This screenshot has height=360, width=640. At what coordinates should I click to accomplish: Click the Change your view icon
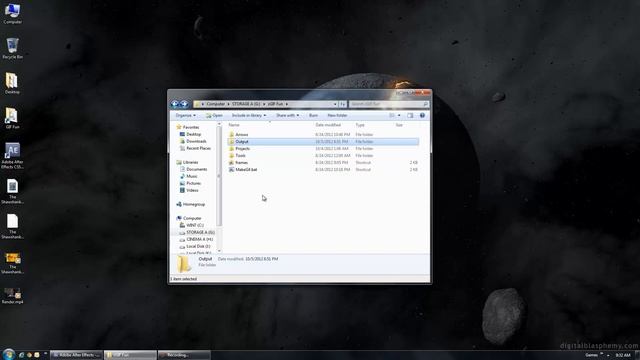pyautogui.click(x=392, y=116)
